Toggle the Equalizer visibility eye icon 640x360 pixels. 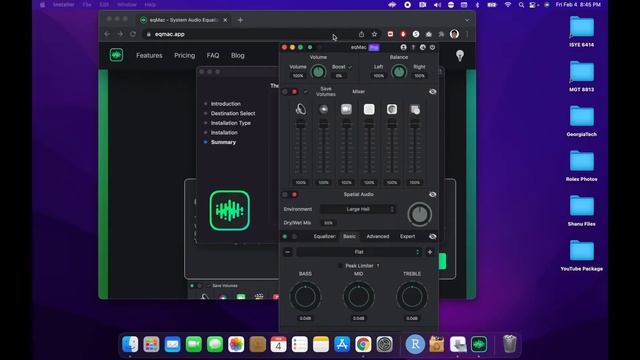[x=433, y=236]
